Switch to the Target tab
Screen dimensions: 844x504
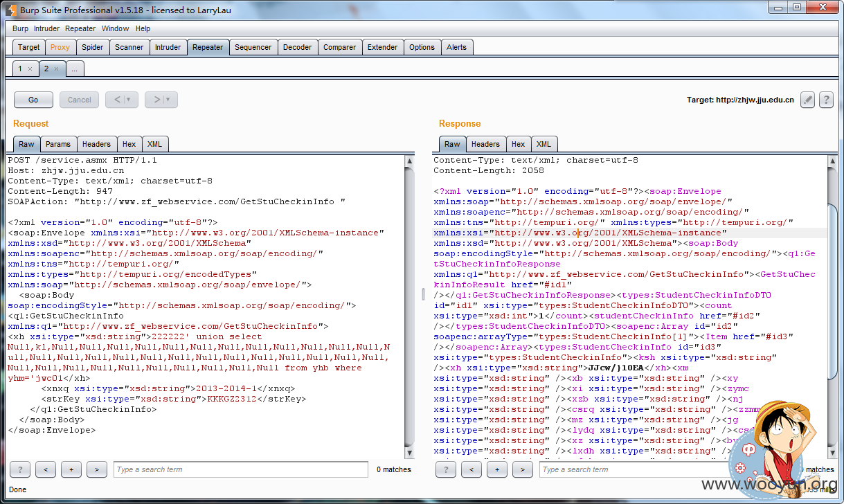tap(28, 47)
